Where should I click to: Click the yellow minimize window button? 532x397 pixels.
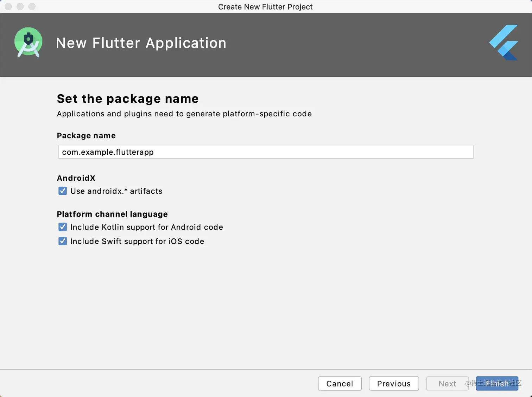click(x=20, y=6)
